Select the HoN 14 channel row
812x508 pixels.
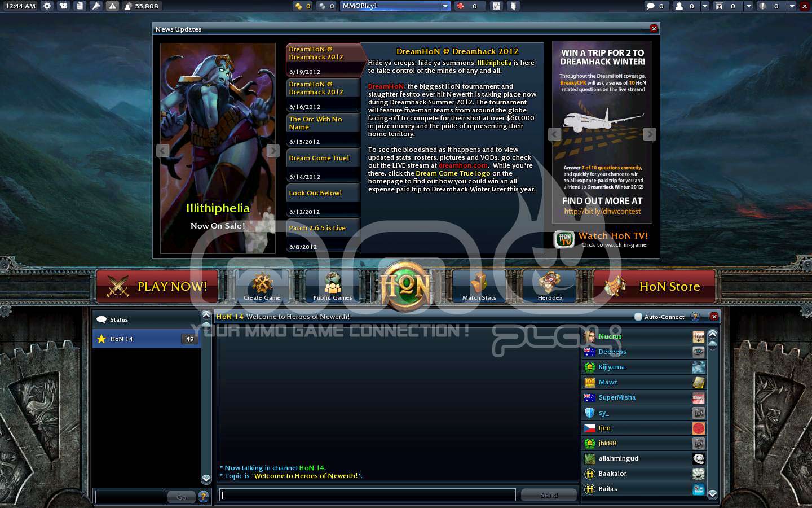(147, 339)
